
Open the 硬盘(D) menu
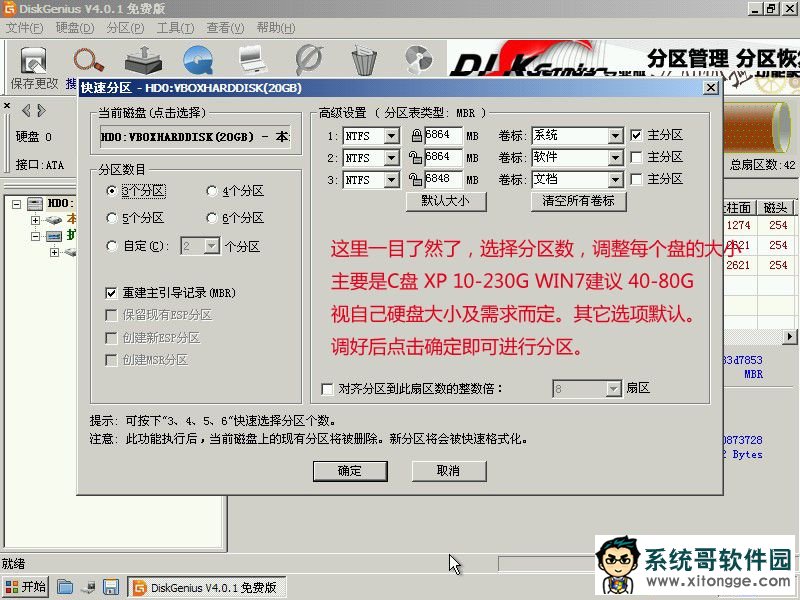74,28
